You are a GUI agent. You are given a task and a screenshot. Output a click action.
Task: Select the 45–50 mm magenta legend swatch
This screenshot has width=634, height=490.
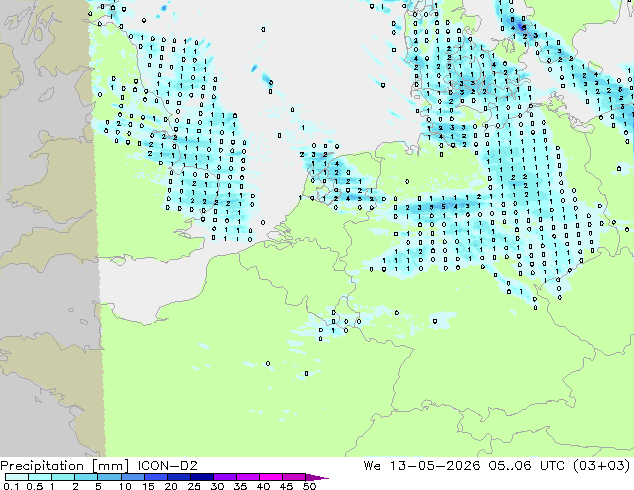tap(294, 477)
